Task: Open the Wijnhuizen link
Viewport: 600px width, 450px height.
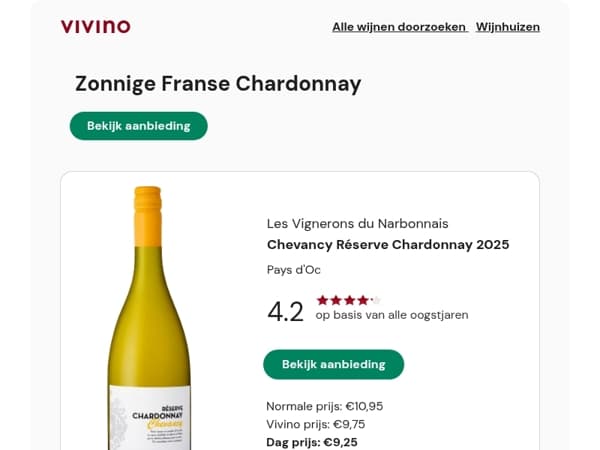Action: (508, 27)
